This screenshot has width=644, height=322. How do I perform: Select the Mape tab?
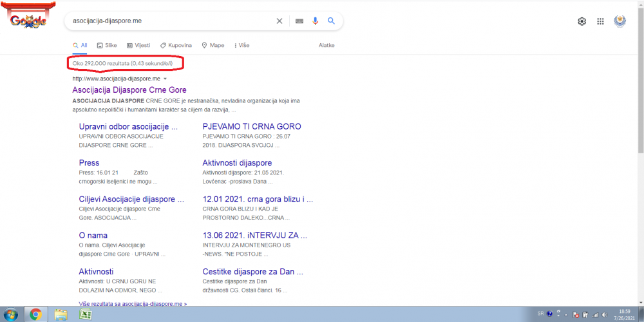(213, 46)
